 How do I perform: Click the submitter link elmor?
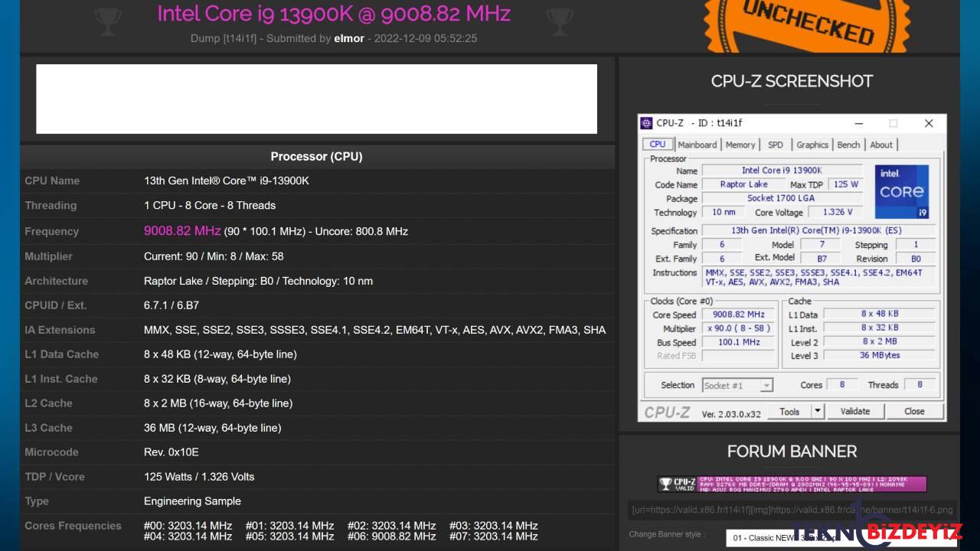[x=348, y=38]
